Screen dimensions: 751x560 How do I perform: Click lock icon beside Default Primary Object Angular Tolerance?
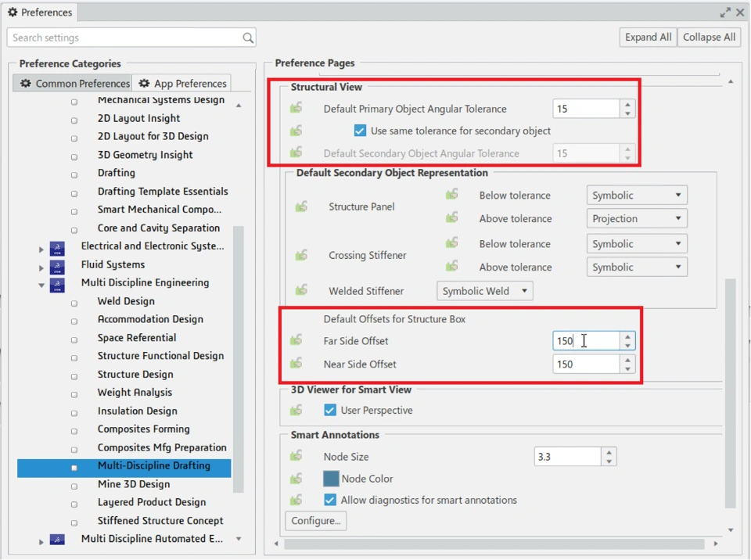click(296, 109)
